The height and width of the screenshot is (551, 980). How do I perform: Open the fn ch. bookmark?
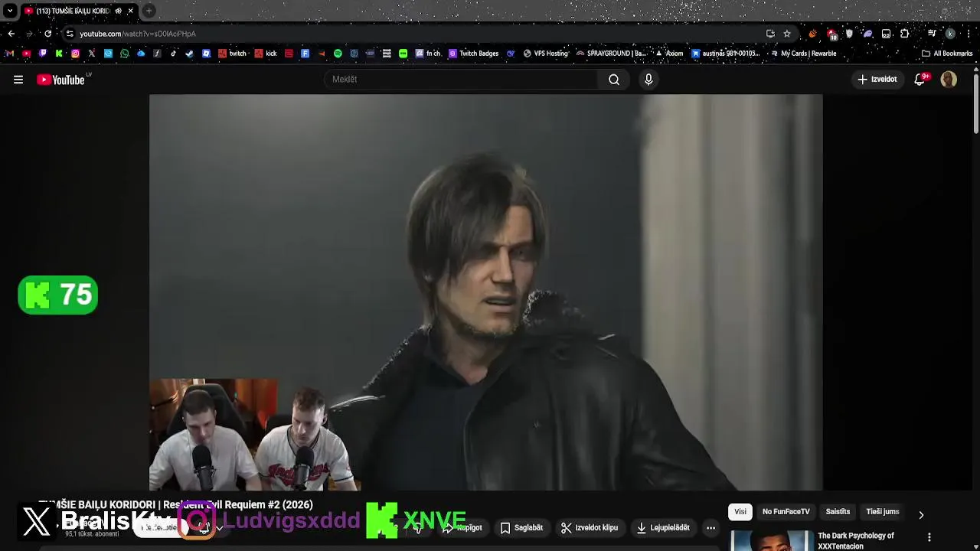428,54
